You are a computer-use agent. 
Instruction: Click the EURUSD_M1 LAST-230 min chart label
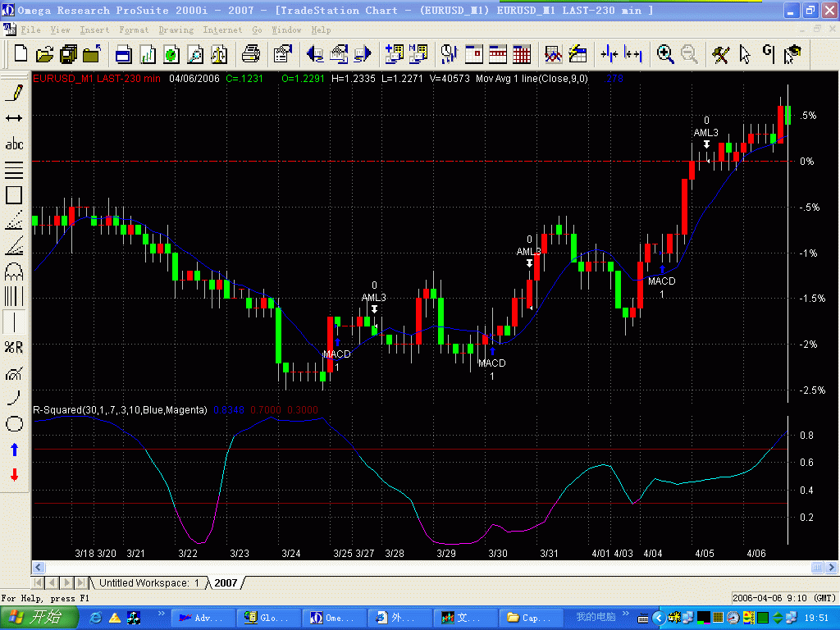click(97, 78)
